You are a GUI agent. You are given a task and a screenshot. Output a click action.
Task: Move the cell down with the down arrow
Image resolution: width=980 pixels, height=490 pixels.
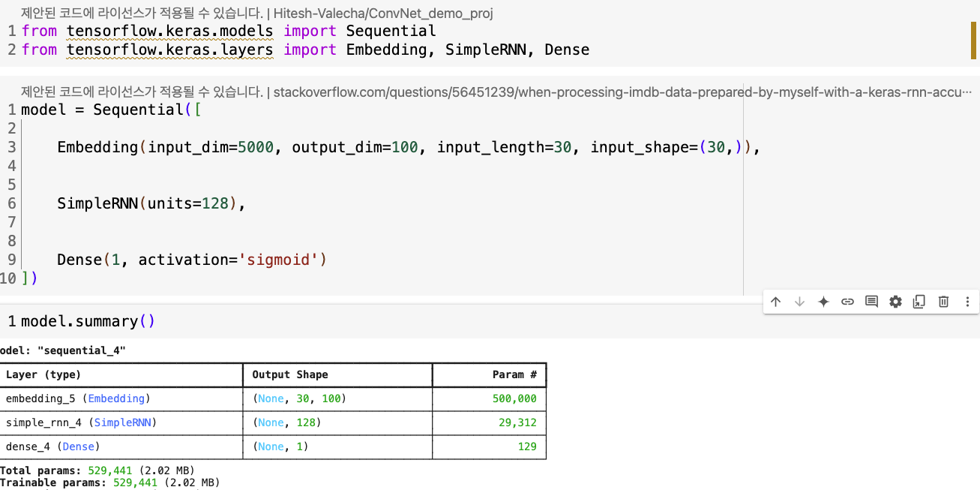point(799,302)
